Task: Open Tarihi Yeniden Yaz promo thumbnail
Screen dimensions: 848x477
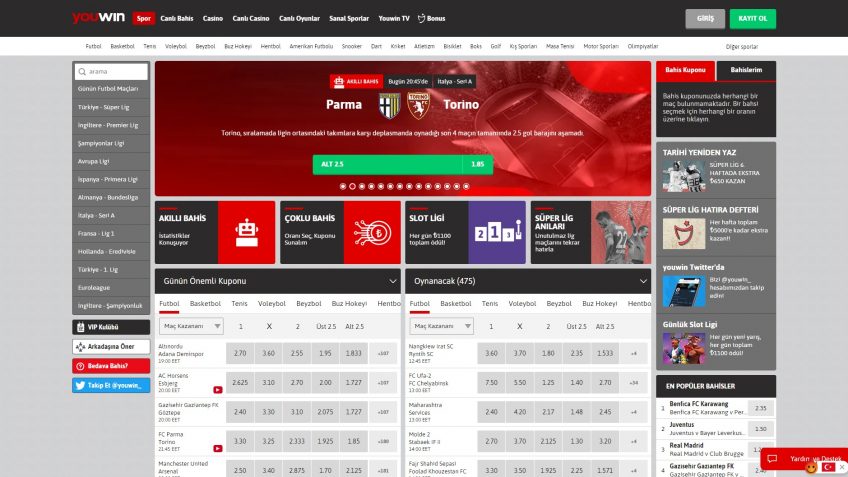Action: point(684,176)
